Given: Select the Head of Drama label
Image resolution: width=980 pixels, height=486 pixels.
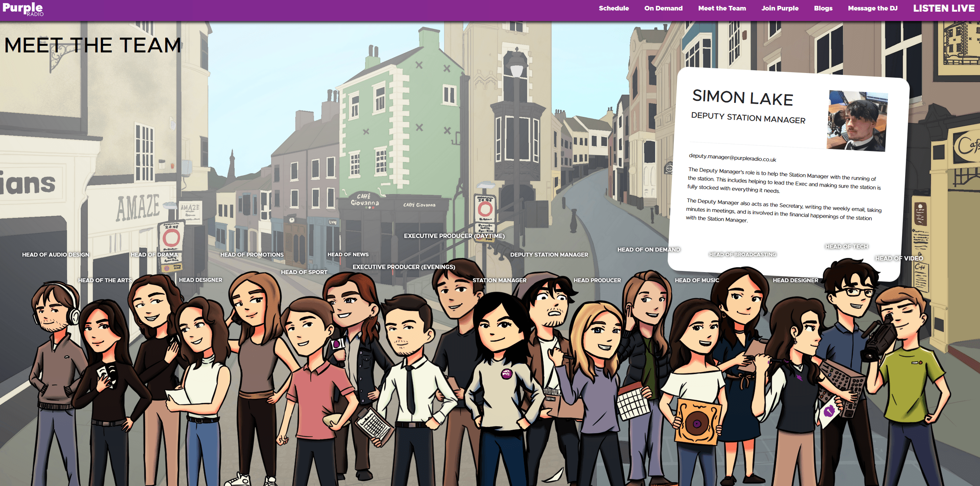Looking at the screenshot, I should tap(154, 255).
